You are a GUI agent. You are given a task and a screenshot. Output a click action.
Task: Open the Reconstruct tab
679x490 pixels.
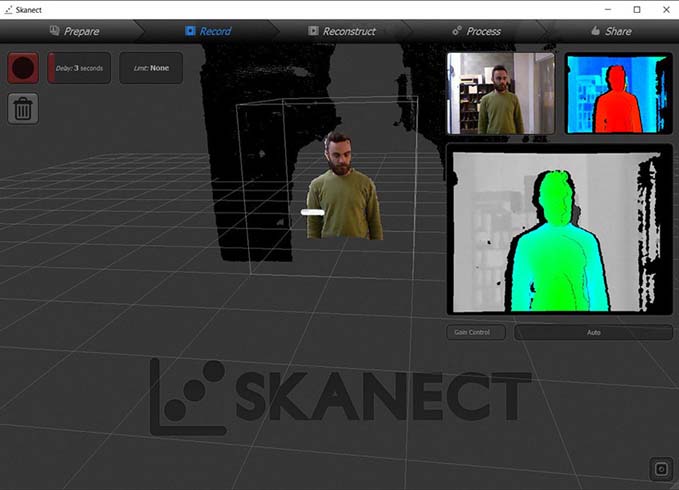click(x=342, y=31)
